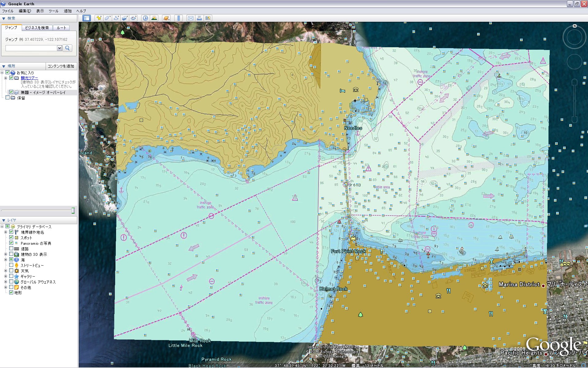Screen dimensions: 588x368
Task: Select the polygon drawing tool
Action: [107, 18]
